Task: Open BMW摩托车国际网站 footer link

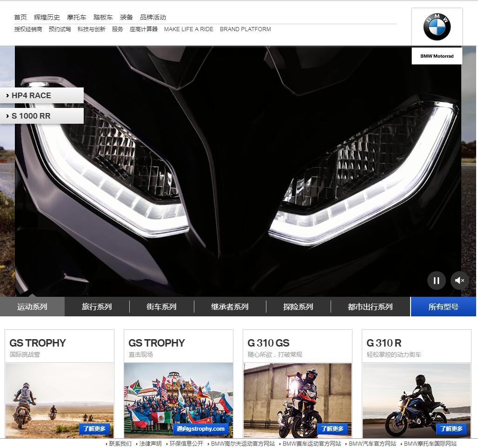Action: coord(431,444)
